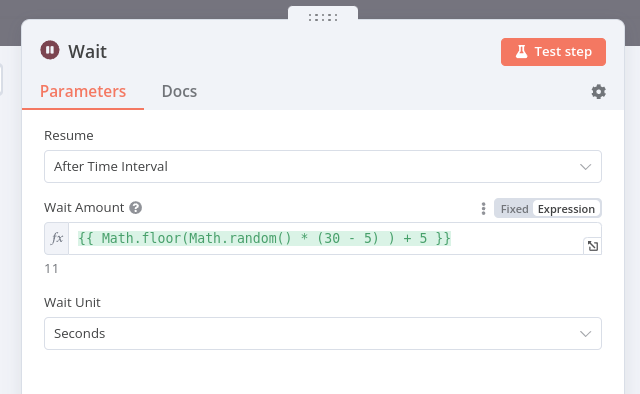The height and width of the screenshot is (394, 640).
Task: Click the Test step button
Action: coord(553,52)
